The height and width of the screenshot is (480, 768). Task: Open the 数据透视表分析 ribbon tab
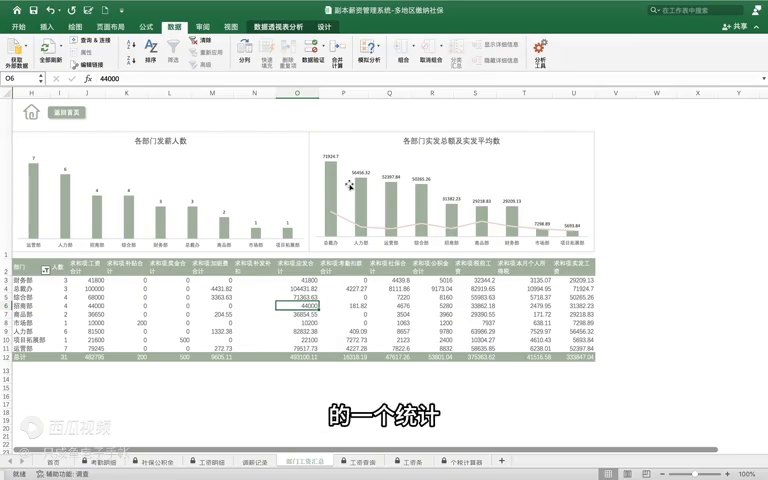point(278,27)
